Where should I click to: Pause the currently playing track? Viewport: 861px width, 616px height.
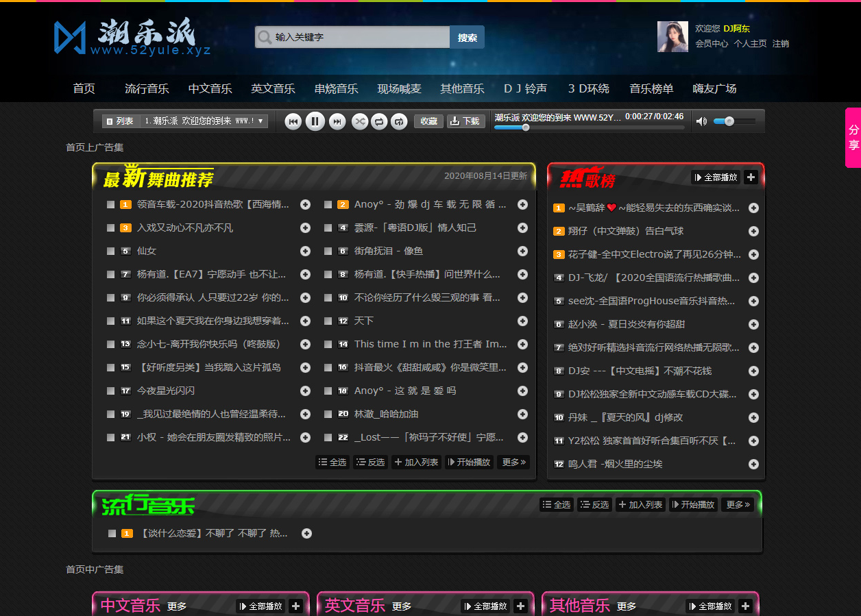point(315,121)
